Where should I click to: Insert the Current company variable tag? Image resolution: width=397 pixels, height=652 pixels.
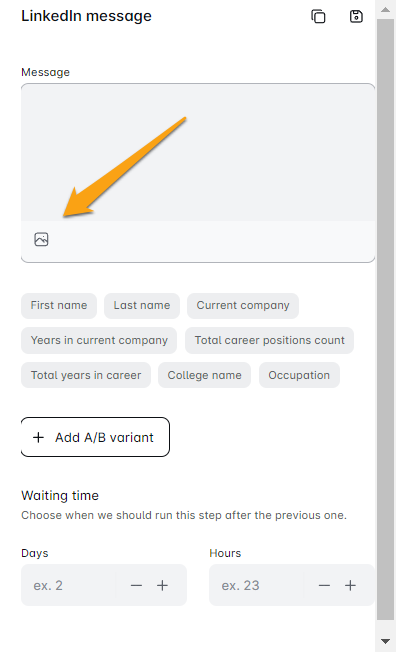tap(243, 306)
